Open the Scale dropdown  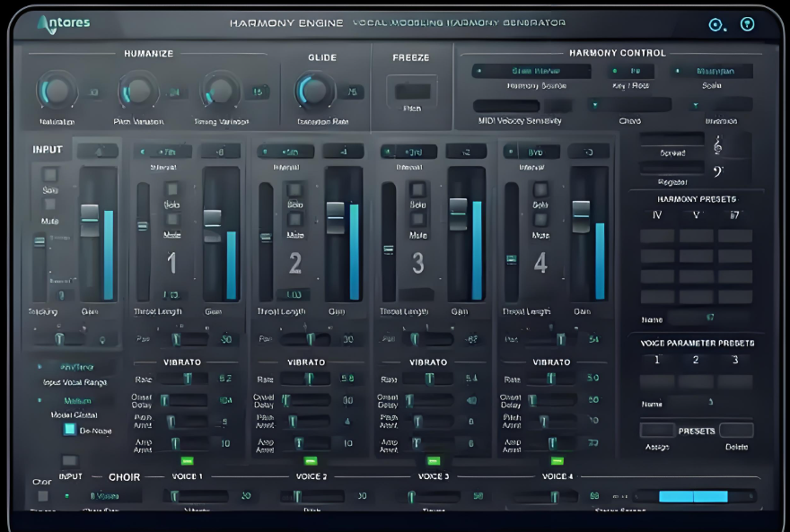(712, 71)
